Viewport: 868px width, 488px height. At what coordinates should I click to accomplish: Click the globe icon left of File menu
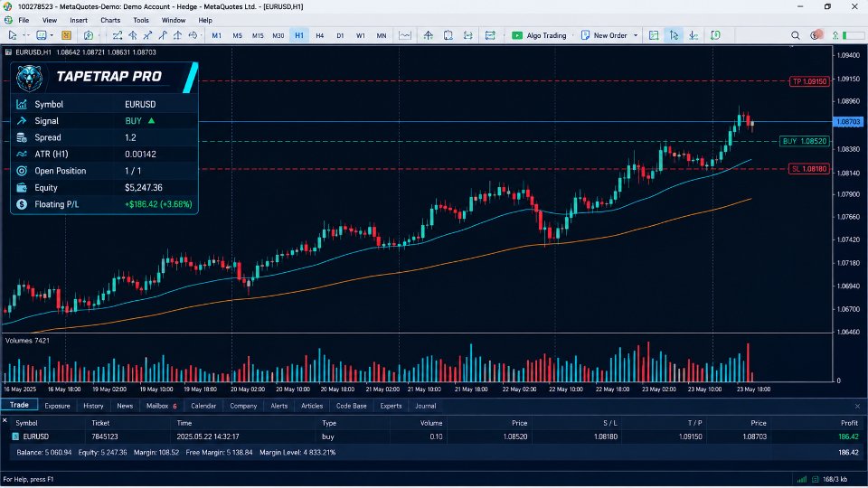pos(8,20)
